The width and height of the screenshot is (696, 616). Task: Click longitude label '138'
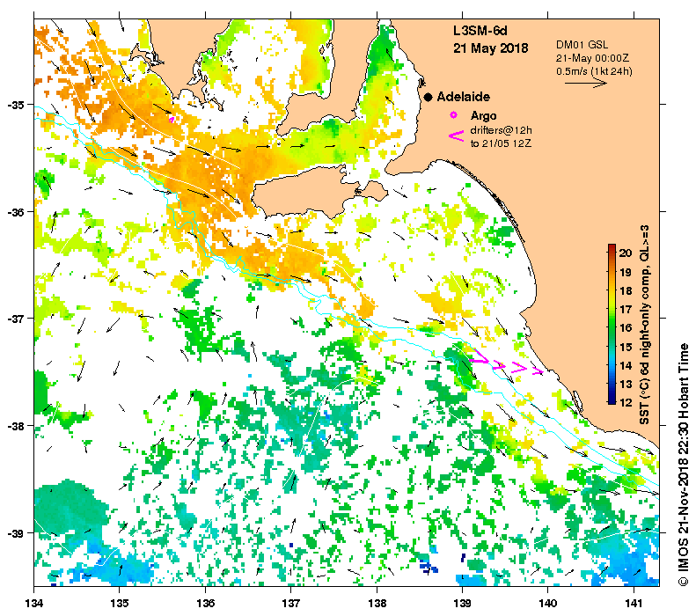coord(377,603)
